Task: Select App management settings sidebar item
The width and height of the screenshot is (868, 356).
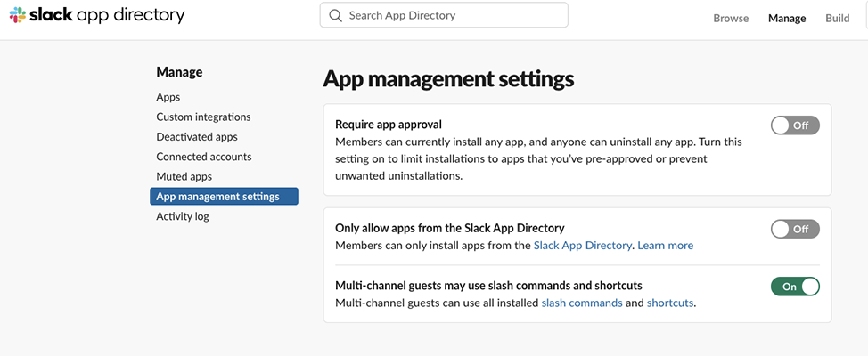Action: click(225, 196)
